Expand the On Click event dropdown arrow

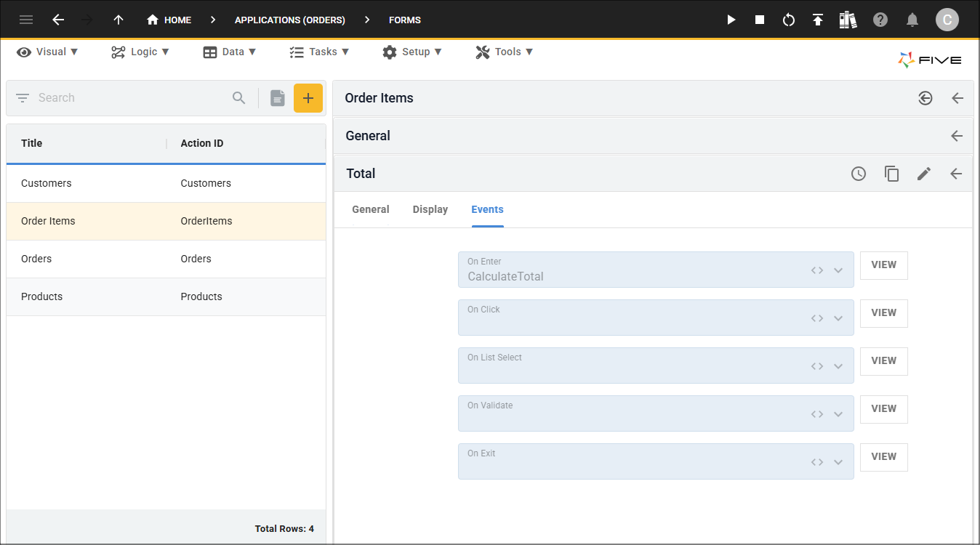pyautogui.click(x=838, y=318)
